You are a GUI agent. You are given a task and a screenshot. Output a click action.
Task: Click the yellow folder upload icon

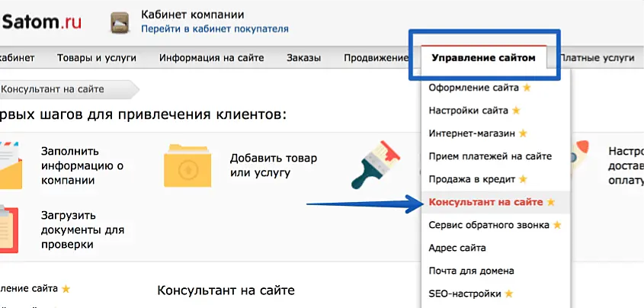pyautogui.click(x=187, y=165)
